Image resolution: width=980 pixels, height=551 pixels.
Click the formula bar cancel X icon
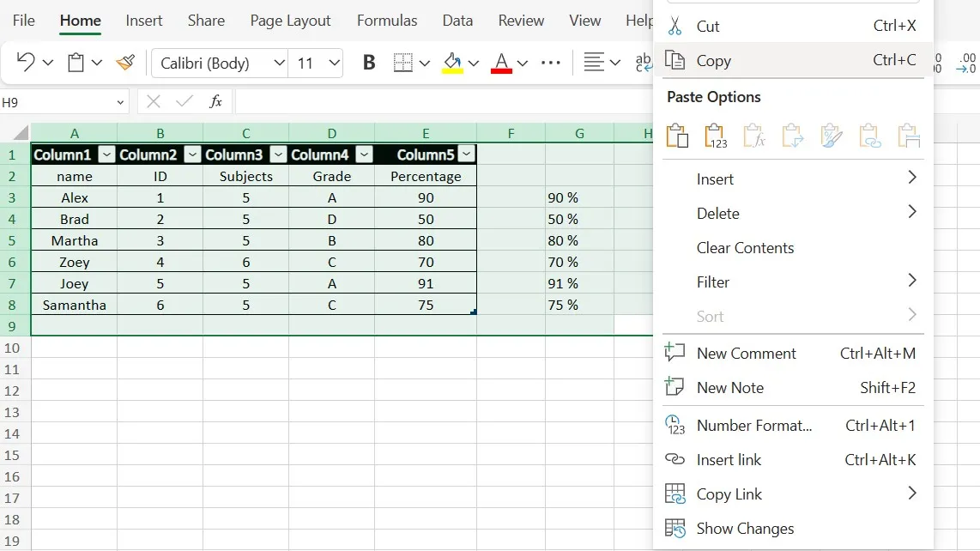[153, 101]
